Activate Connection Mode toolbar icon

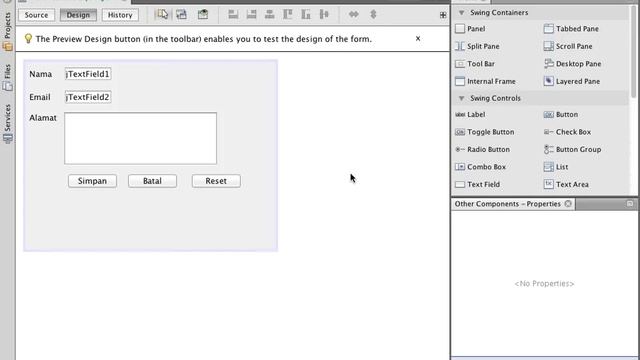pyautogui.click(x=181, y=15)
